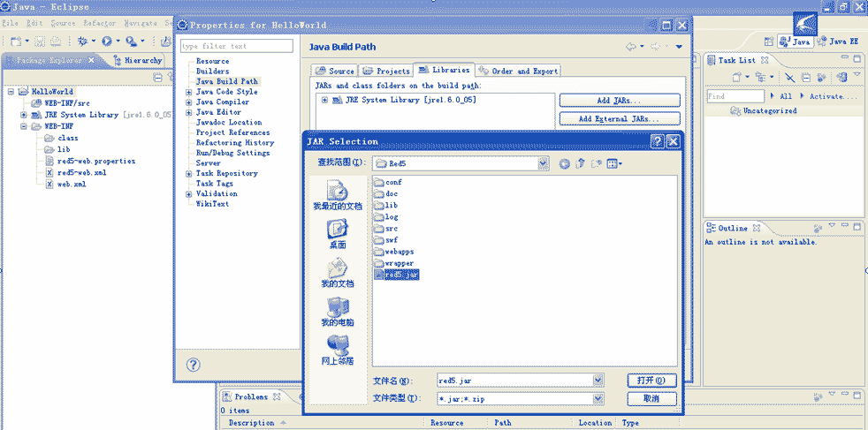Click the back arrow in Java Build Path header
Screen dimensions: 868x430
[632, 47]
